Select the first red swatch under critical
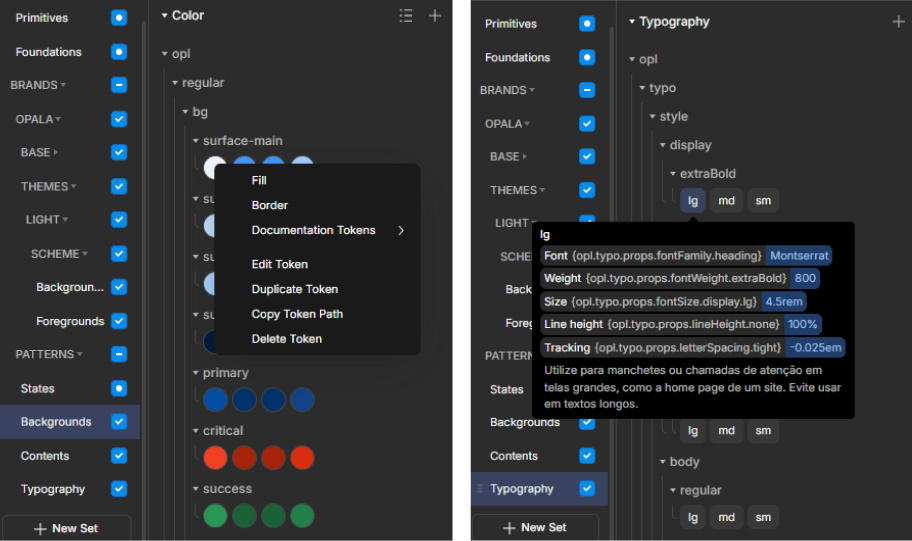The image size is (912, 541). (x=215, y=458)
